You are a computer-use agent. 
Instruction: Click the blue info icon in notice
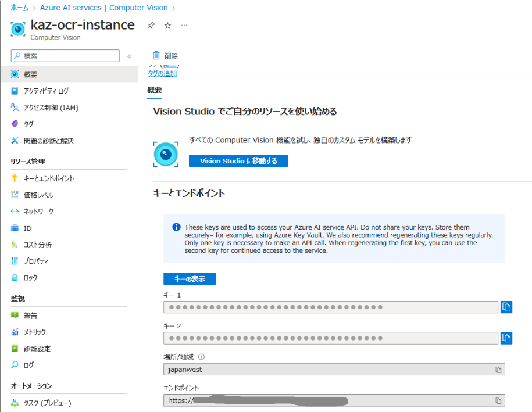[x=176, y=227]
